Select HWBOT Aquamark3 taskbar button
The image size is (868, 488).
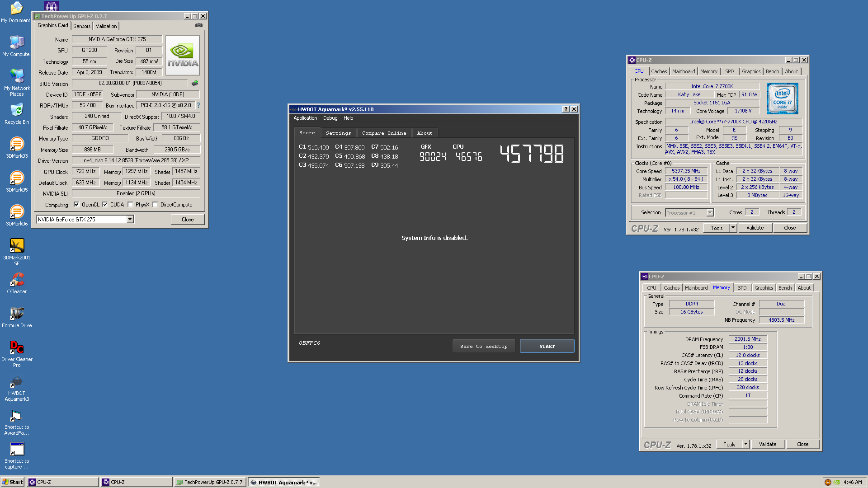284,482
